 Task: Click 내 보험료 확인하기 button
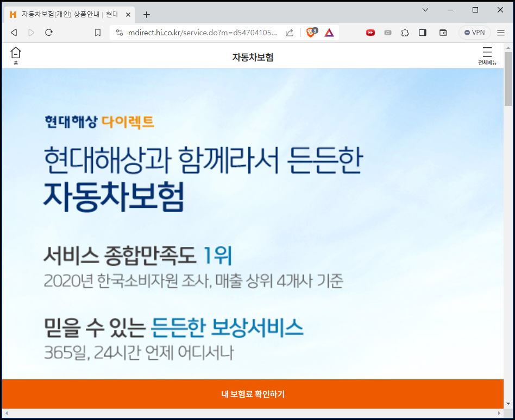pyautogui.click(x=253, y=394)
